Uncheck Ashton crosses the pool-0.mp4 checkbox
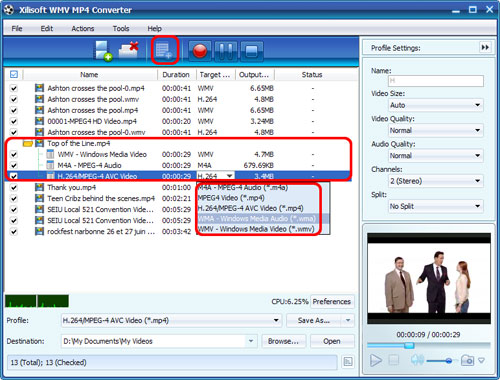 point(14,88)
